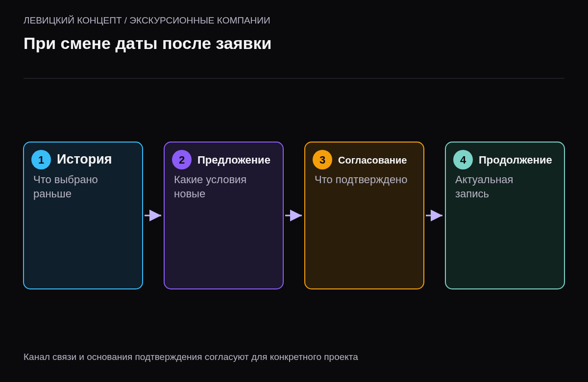Image resolution: width=588 pixels, height=382 pixels.
Task: Click the teal step 4 circle
Action: pos(463,160)
